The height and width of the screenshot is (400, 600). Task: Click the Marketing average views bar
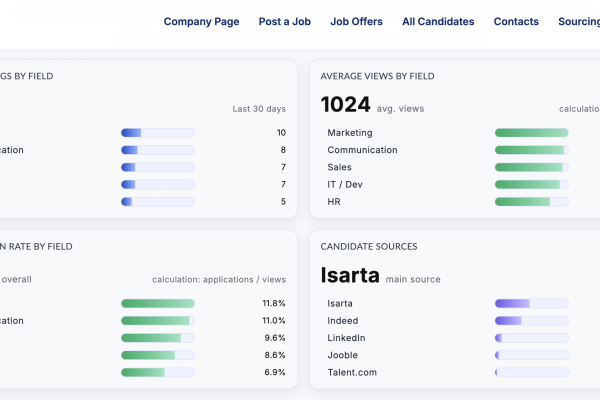[x=531, y=133]
